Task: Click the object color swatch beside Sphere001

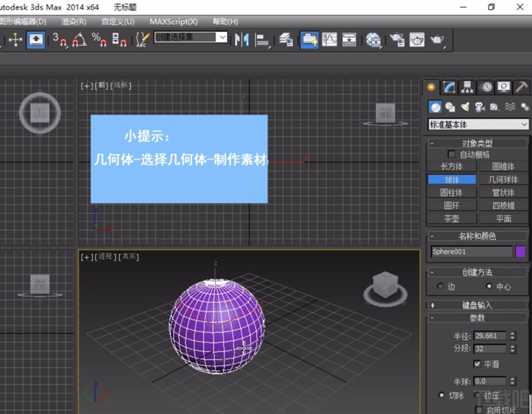Action: tap(520, 251)
